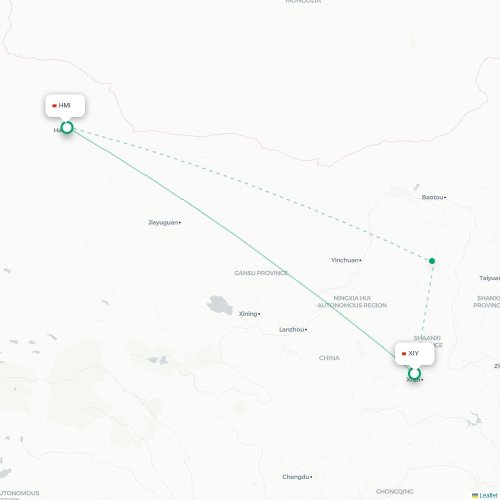Screen dimensions: 500x500
Task: Click the Baotou city label
Action: click(x=433, y=197)
